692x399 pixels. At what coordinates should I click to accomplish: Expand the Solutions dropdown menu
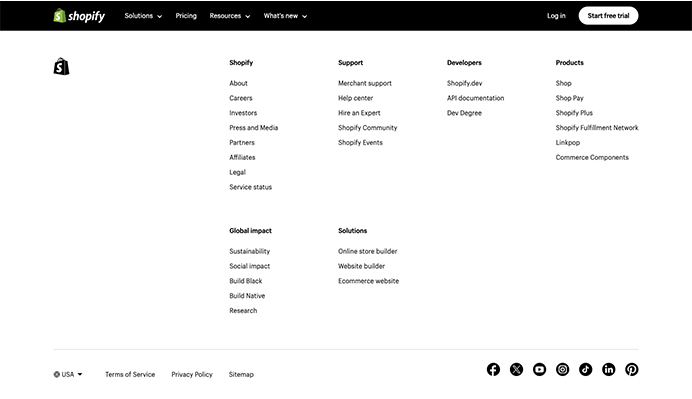[143, 16]
